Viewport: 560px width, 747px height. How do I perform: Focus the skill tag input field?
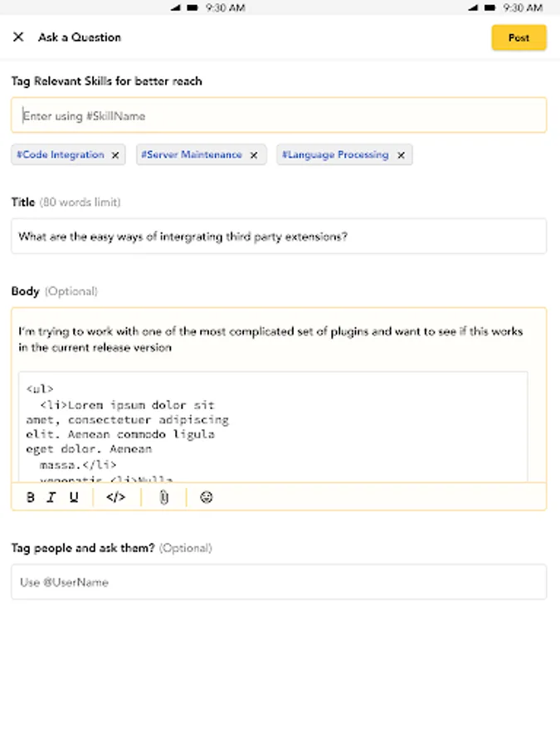pos(279,116)
